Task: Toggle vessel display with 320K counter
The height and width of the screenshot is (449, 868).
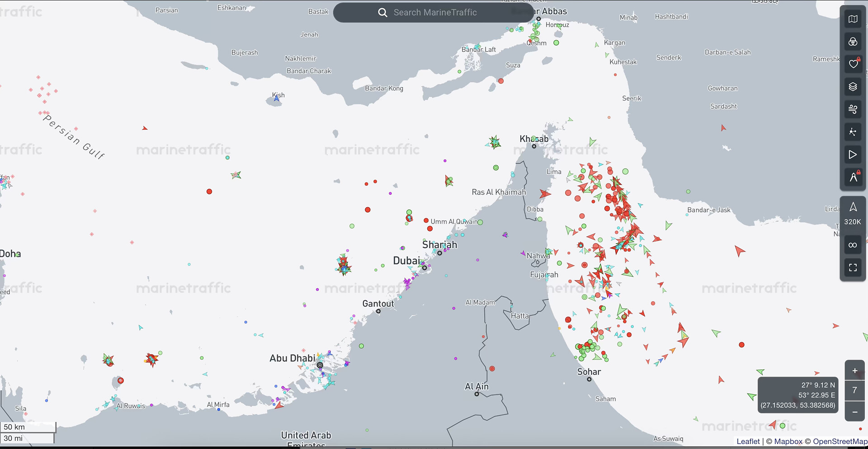Action: (x=853, y=213)
